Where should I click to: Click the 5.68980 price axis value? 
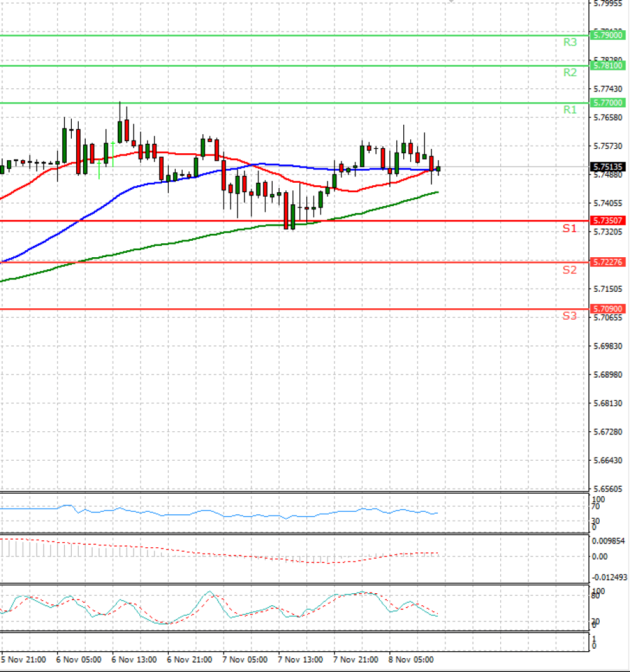608,374
